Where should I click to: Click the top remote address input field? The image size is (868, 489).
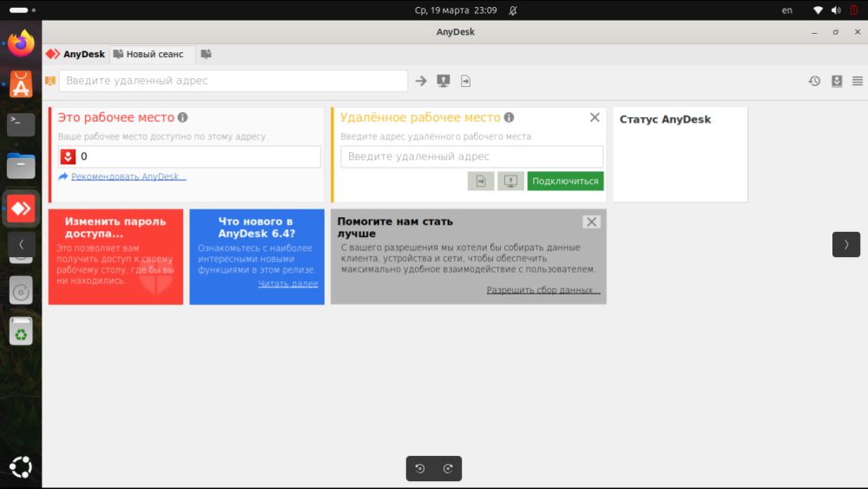point(233,81)
